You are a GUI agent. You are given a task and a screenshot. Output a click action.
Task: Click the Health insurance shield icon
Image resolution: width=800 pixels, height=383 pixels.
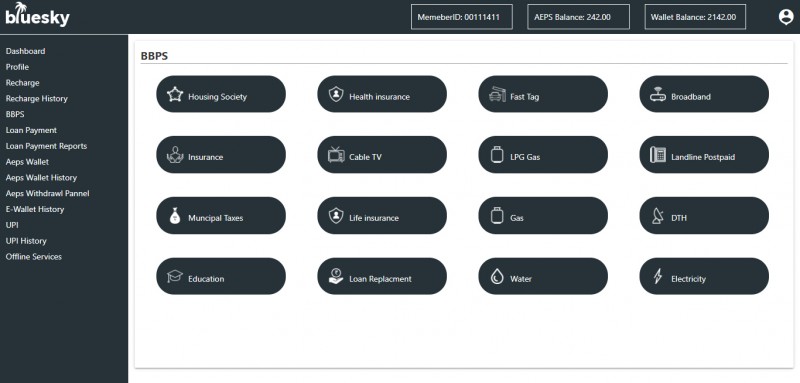(336, 94)
